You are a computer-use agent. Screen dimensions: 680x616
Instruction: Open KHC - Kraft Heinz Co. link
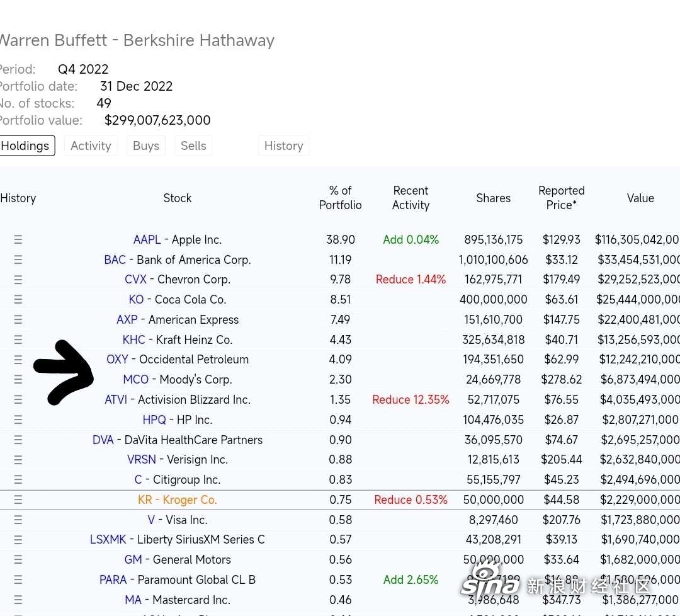click(178, 339)
